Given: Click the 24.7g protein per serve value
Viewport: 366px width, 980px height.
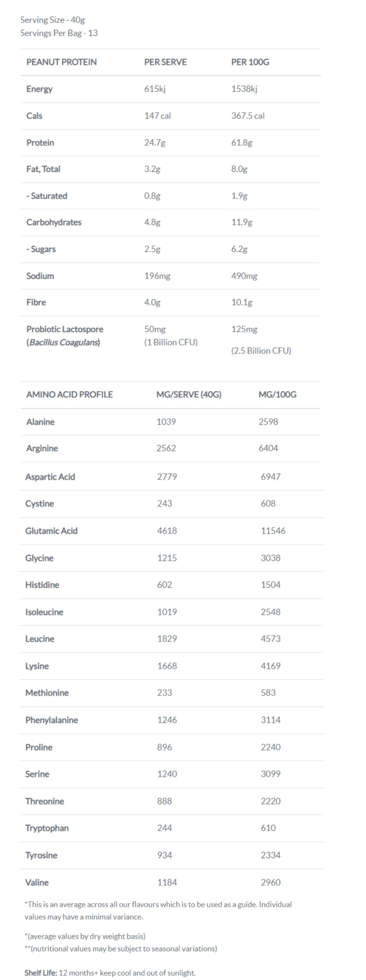Looking at the screenshot, I should point(155,143).
